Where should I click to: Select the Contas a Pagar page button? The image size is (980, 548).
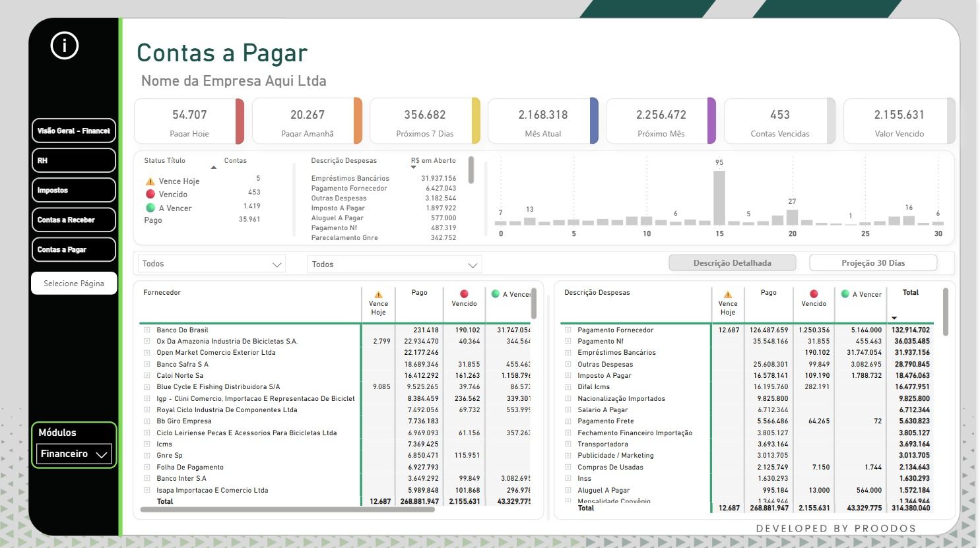pyautogui.click(x=74, y=249)
